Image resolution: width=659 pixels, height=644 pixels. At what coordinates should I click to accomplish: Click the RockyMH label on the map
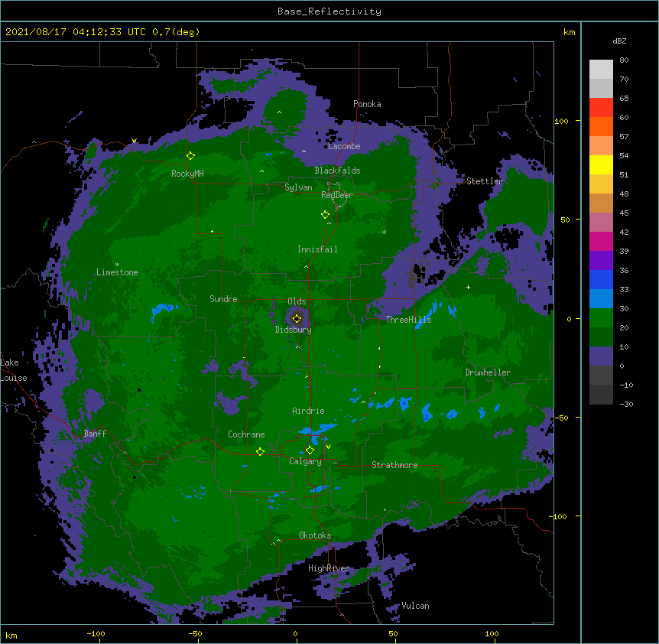pos(187,174)
